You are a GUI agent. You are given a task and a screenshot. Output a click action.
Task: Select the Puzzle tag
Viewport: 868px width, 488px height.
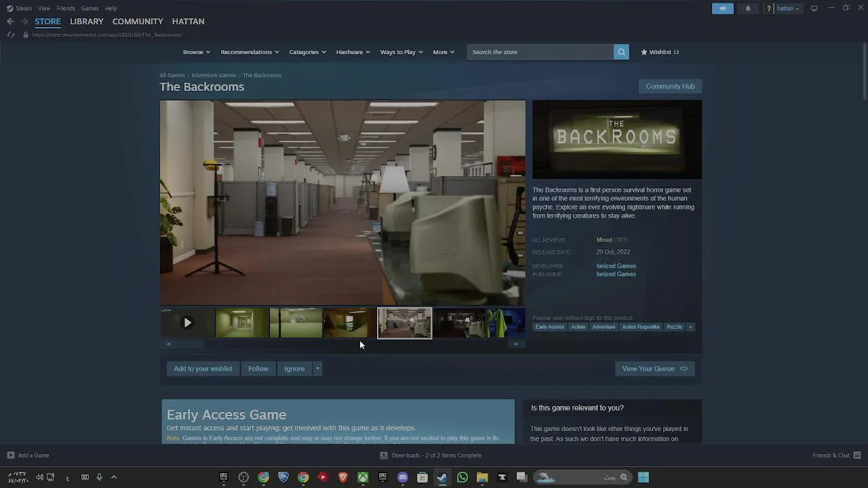point(674,327)
